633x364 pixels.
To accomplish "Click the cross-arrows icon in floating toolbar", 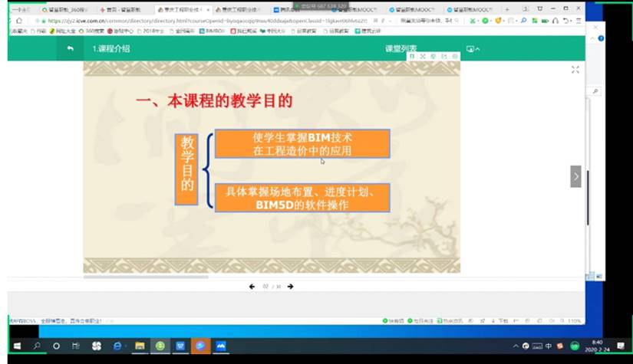I will click(x=423, y=57).
